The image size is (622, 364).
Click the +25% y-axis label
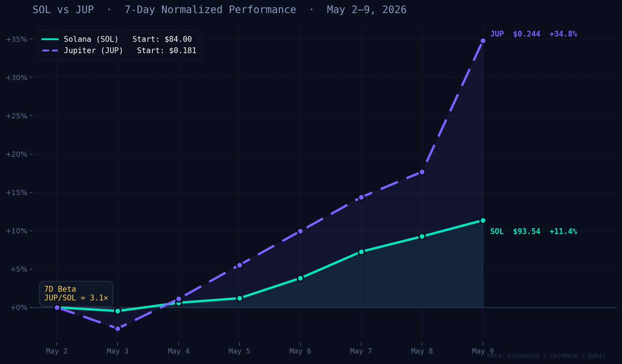[17, 115]
